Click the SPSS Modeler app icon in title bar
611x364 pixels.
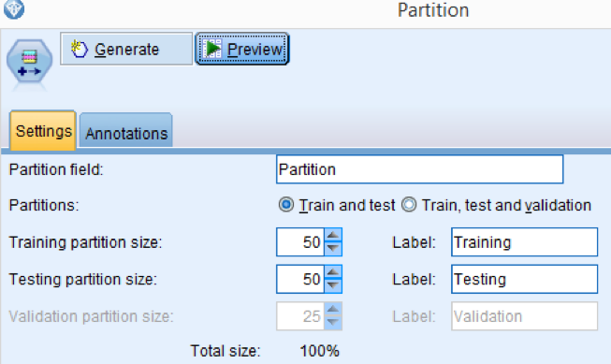(x=14, y=9)
